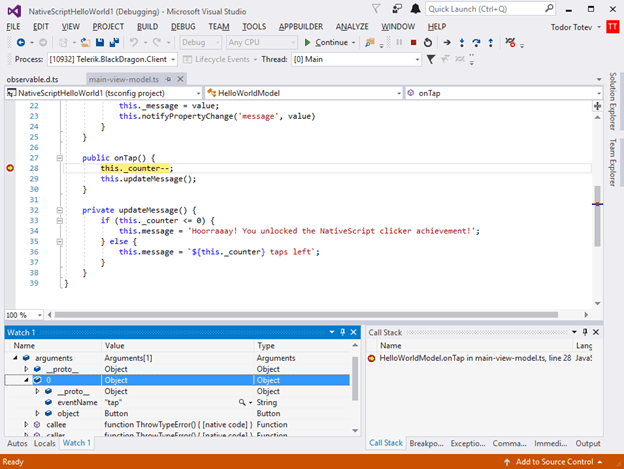Expand the callee watch row

click(x=26, y=424)
